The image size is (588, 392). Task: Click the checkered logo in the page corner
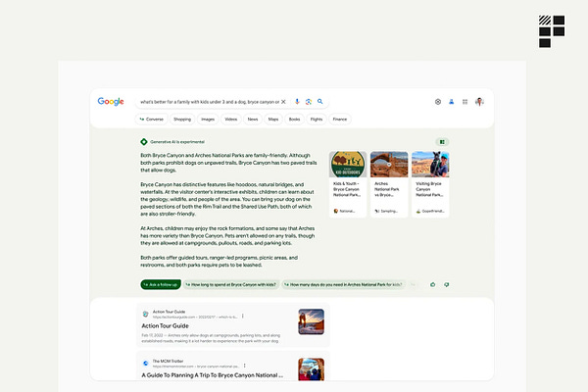click(x=552, y=31)
